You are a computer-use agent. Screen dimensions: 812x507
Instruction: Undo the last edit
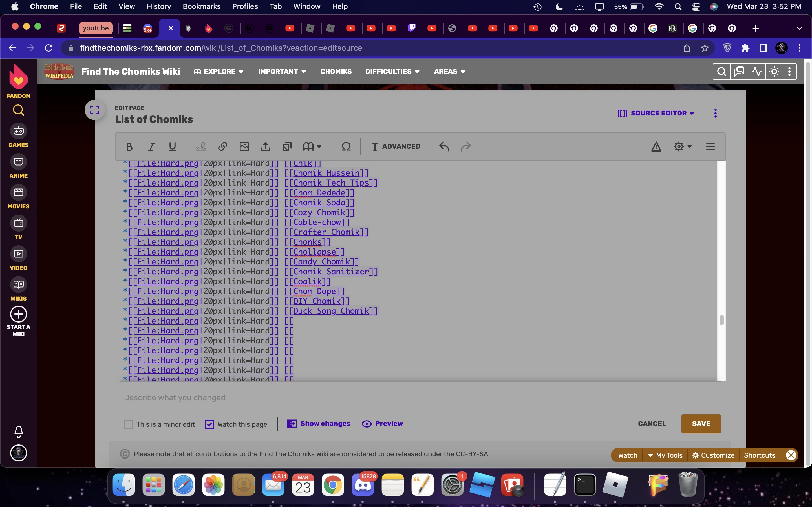coord(444,146)
